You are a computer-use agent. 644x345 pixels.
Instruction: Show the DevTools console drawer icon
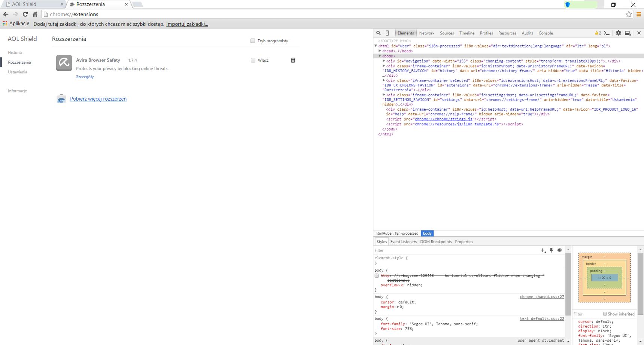click(607, 33)
